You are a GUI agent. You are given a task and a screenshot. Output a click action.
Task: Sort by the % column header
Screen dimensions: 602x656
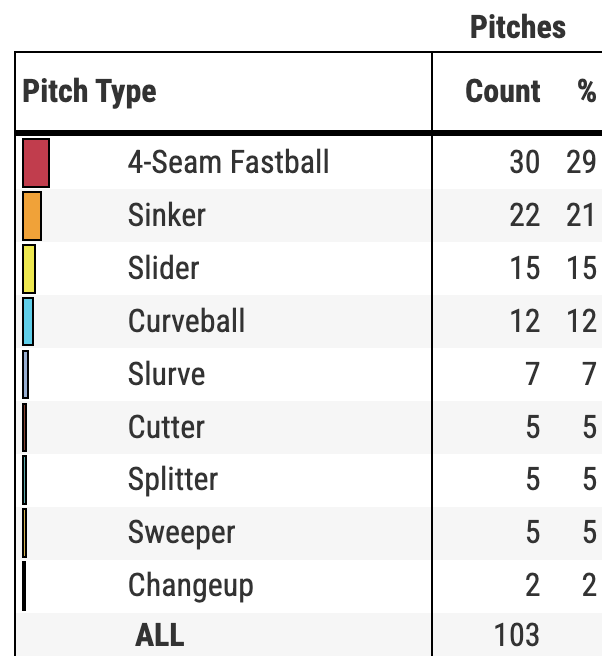tap(586, 92)
